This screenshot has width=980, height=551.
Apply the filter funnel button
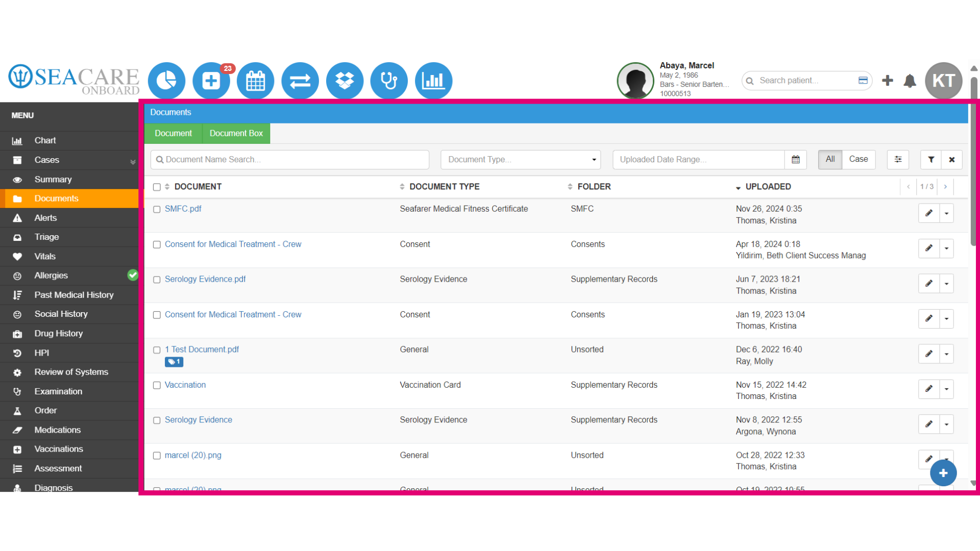click(931, 160)
